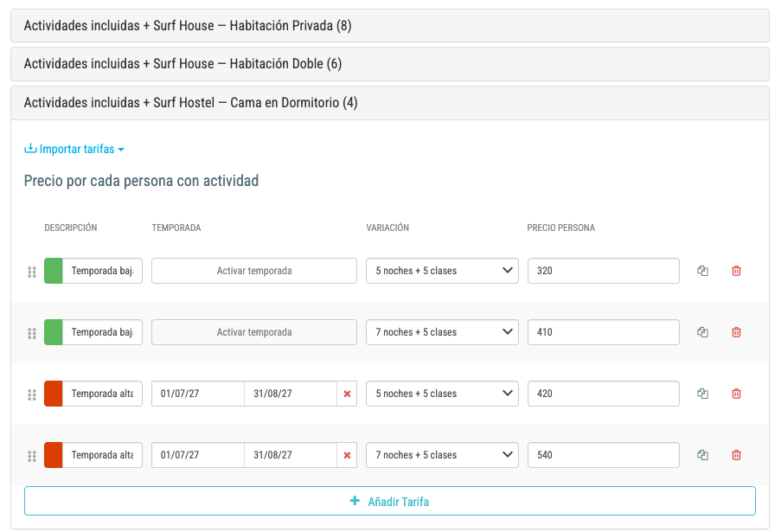The width and height of the screenshot is (781, 532).
Task: Expand the Habitación Doble (6) section
Action: click(390, 64)
